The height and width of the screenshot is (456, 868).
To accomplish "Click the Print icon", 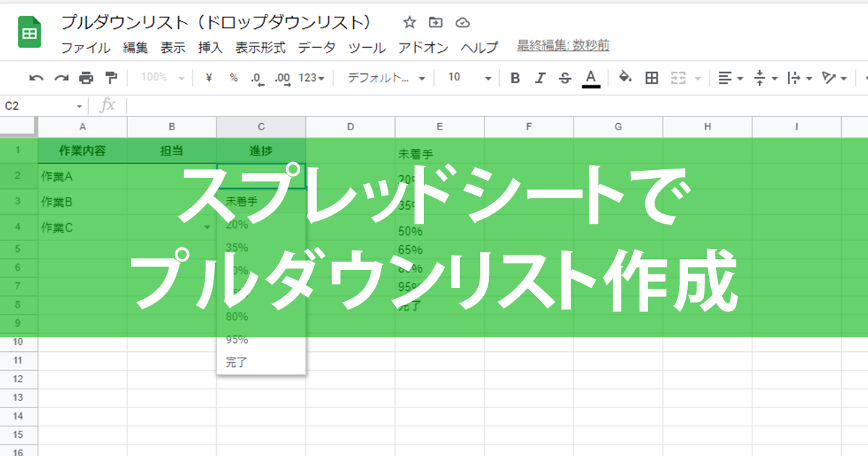I will pos(86,77).
